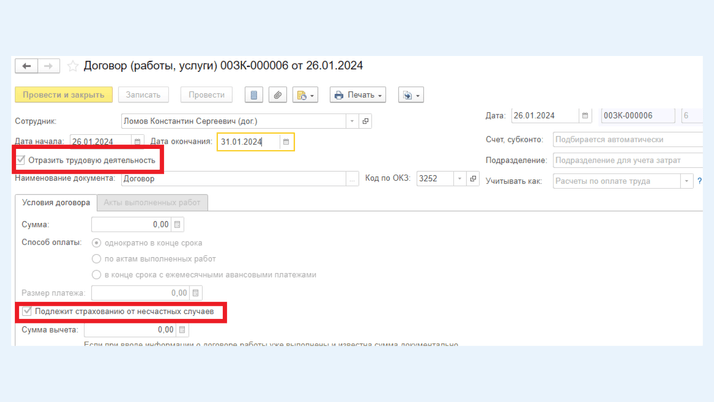Click the document Дата field 26.01.2024

pyautogui.click(x=545, y=116)
